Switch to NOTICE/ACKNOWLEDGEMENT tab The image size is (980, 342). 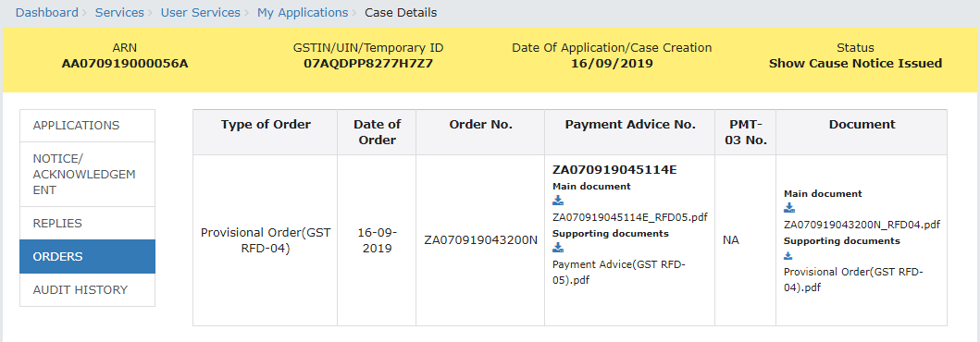point(88,174)
